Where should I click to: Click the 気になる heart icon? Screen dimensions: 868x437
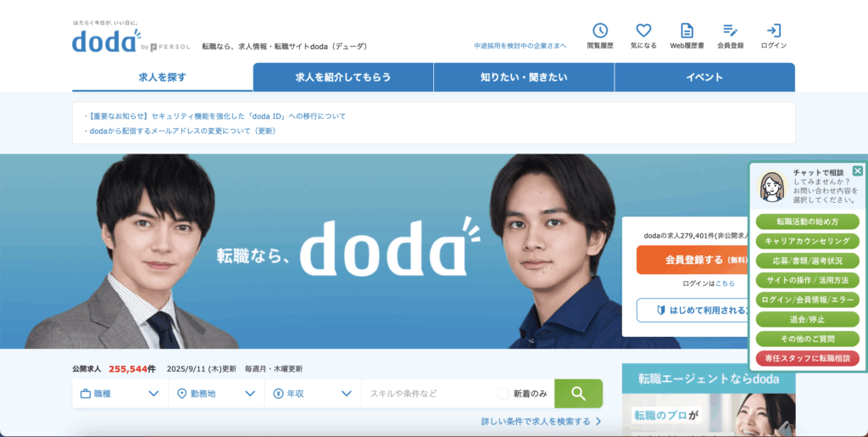point(643,31)
